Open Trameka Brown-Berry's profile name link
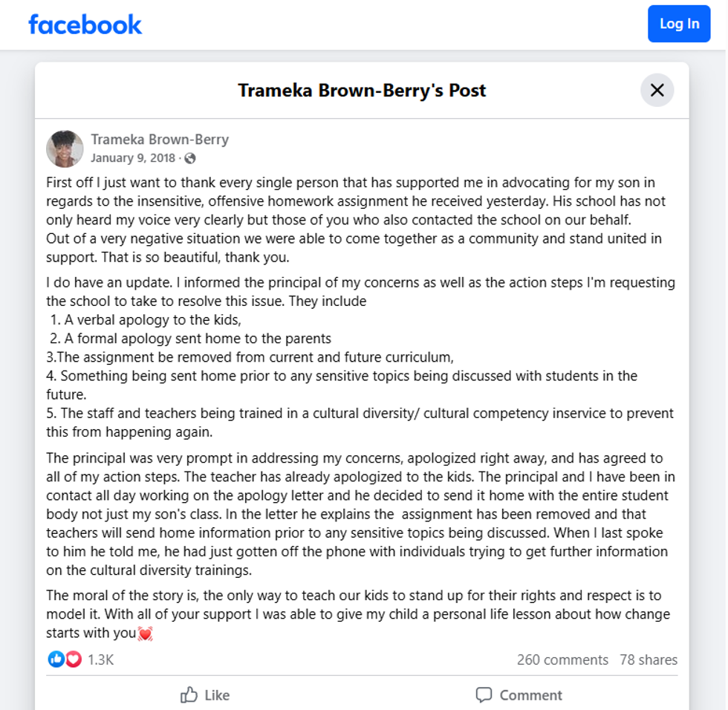This screenshot has width=728, height=710. pyautogui.click(x=160, y=139)
